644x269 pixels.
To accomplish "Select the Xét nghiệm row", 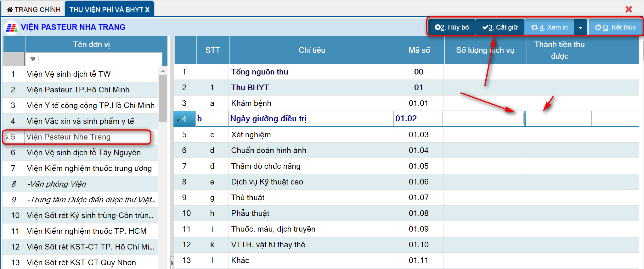I will 251,135.
